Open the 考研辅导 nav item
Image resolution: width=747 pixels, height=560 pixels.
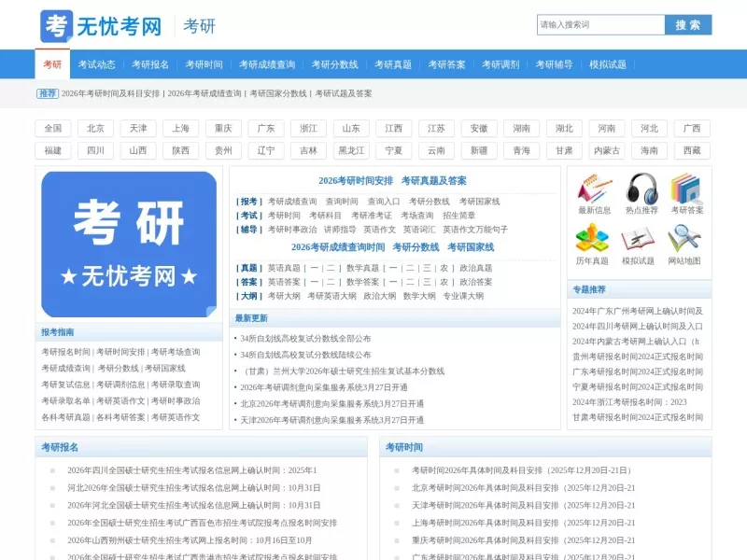tap(554, 64)
